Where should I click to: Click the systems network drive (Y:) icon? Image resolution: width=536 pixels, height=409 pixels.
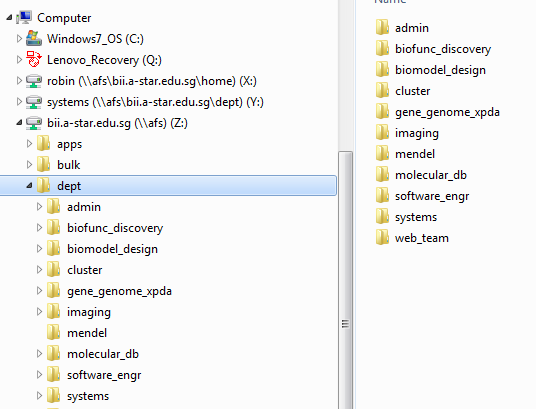(34, 102)
